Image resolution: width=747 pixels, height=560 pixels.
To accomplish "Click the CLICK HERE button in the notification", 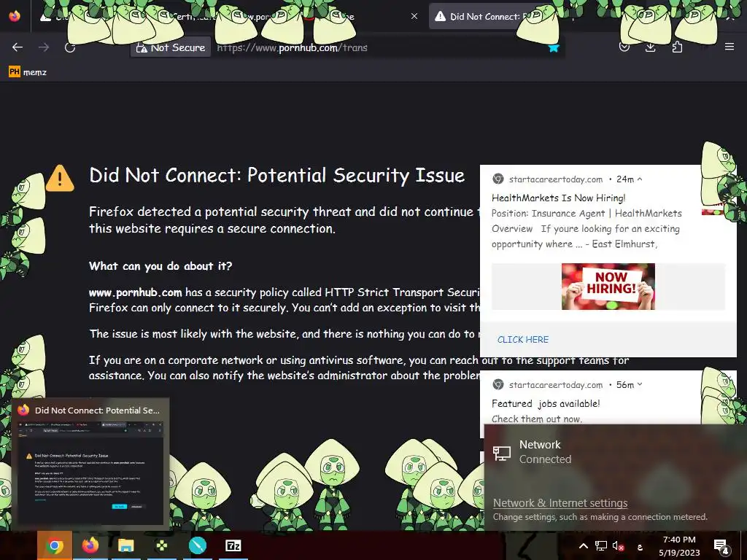I will pos(522,340).
